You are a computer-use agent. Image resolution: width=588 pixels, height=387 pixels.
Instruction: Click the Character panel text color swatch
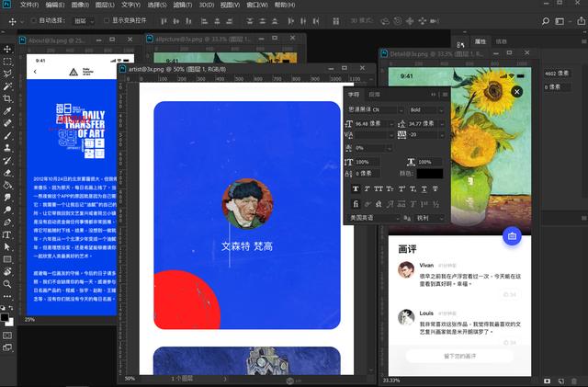430,174
